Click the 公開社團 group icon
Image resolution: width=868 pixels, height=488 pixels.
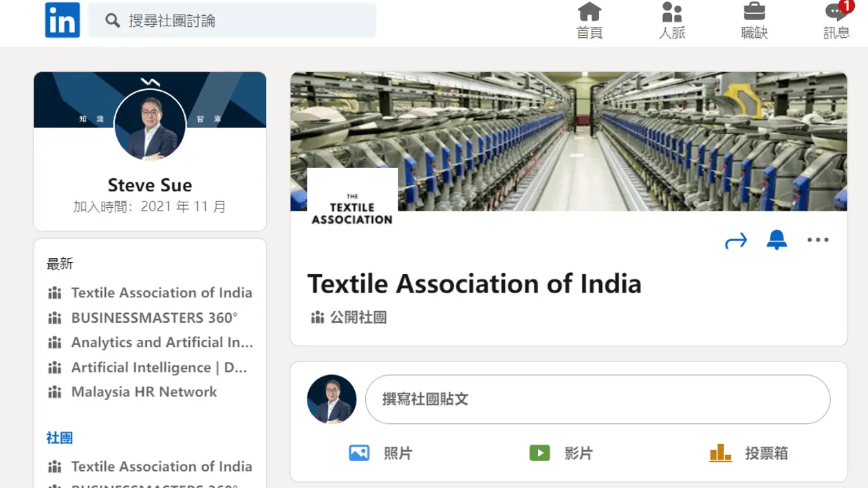[317, 317]
